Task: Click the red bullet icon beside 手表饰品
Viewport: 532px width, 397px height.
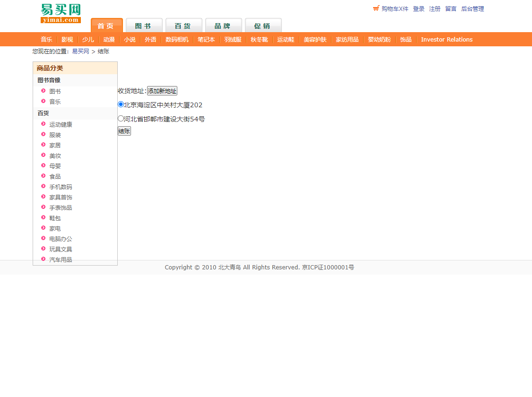Action: 43,207
